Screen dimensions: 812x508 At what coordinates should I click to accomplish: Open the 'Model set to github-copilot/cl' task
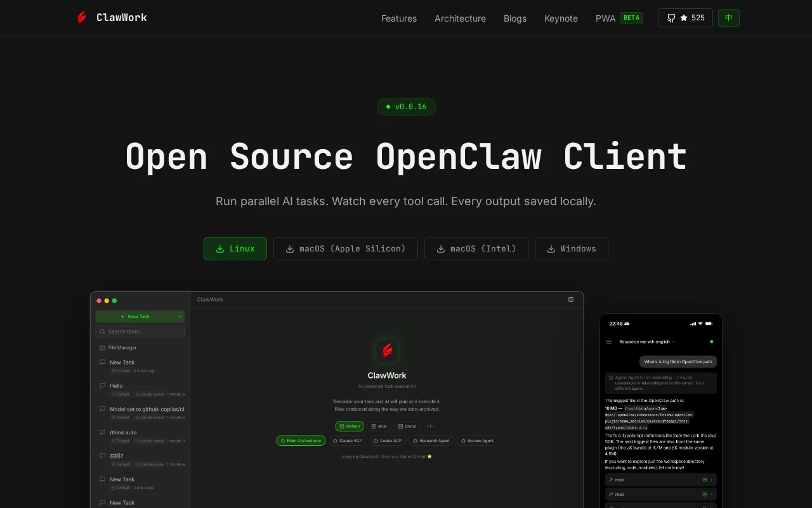[x=140, y=413]
